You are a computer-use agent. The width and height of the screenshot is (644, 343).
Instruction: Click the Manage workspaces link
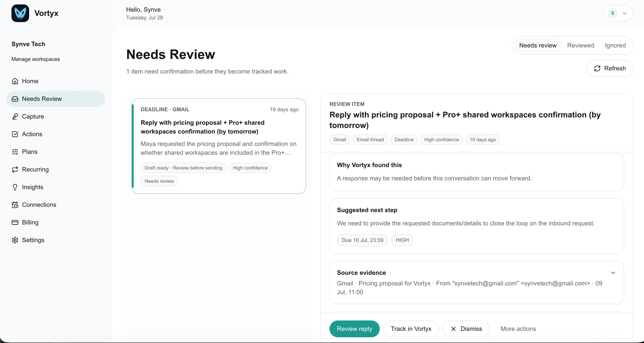36,59
